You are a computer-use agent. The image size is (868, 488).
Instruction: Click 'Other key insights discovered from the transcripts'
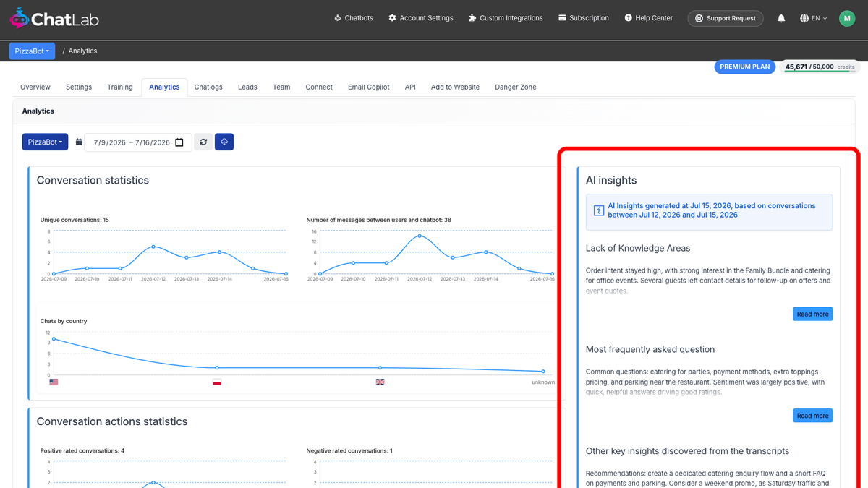(x=687, y=451)
